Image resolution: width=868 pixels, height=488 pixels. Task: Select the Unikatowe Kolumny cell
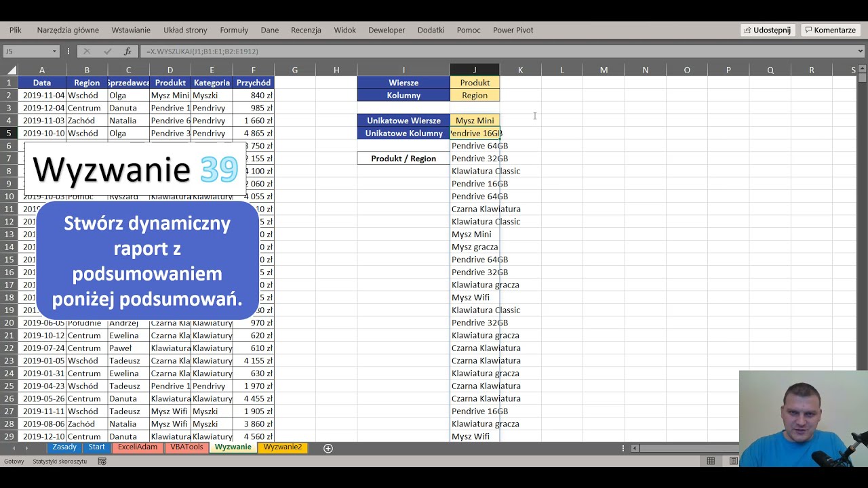point(403,134)
